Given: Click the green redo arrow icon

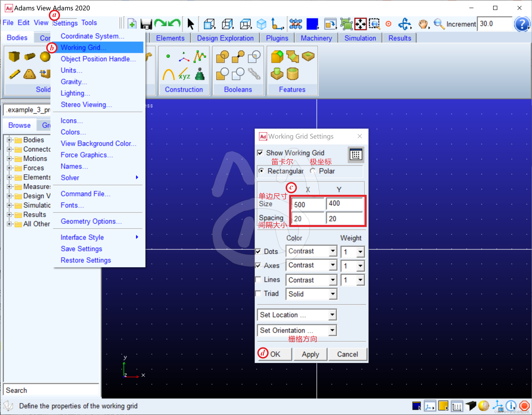Looking at the screenshot, I should point(160,23).
